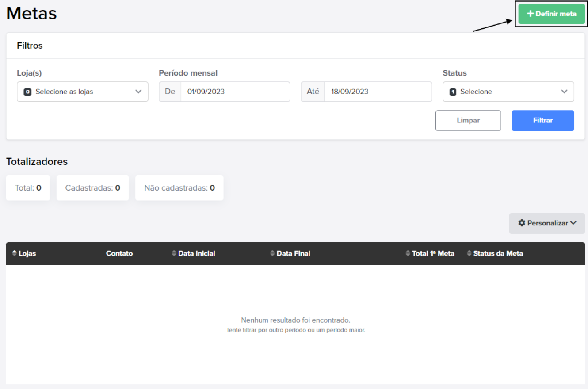Open the Status dropdown

click(508, 92)
